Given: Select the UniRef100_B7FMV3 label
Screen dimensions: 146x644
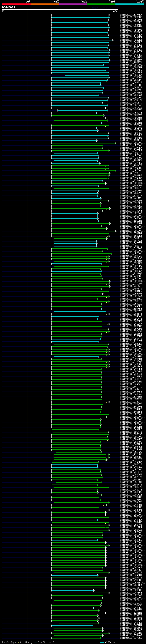Looking at the screenshot, I should point(131,110).
